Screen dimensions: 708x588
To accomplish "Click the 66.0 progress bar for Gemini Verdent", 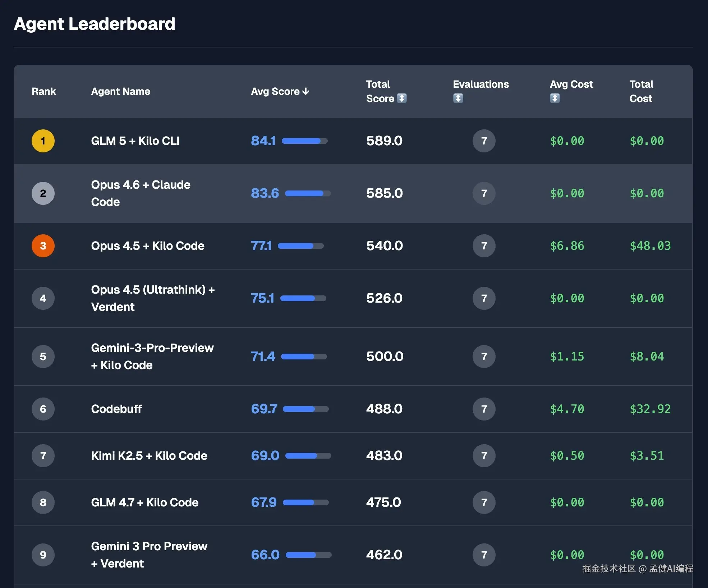I will click(x=308, y=555).
